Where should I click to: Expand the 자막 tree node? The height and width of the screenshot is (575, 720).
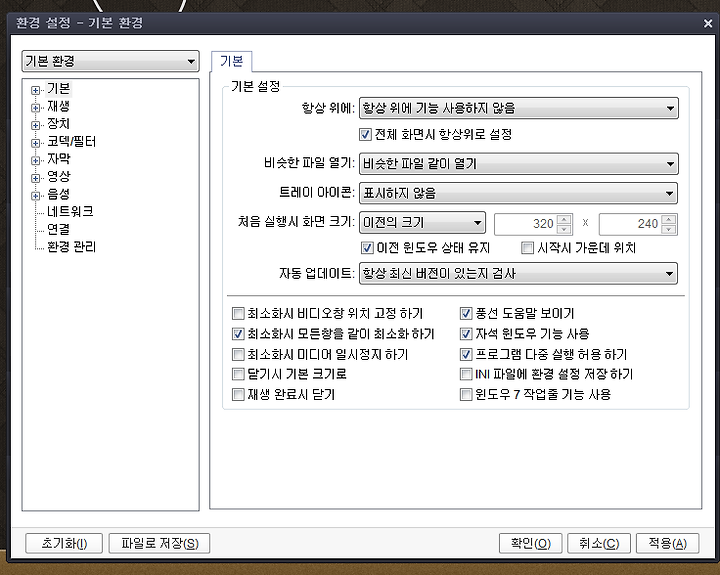click(35, 160)
